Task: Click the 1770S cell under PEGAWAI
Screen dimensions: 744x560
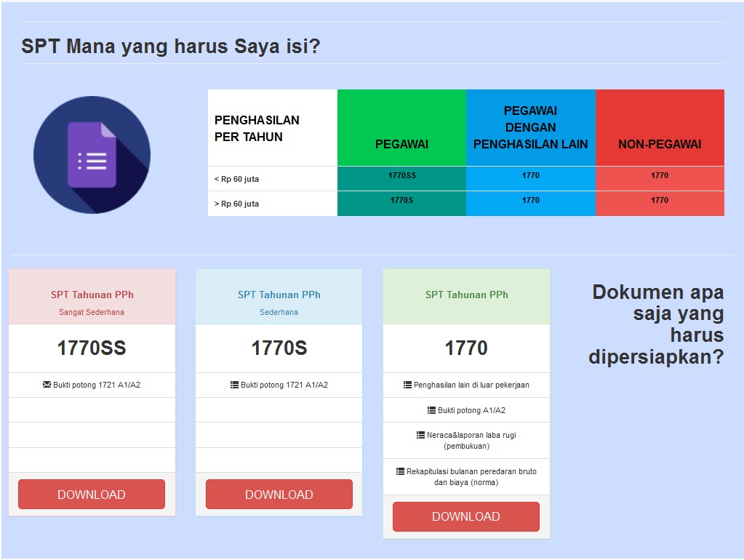Action: point(401,204)
